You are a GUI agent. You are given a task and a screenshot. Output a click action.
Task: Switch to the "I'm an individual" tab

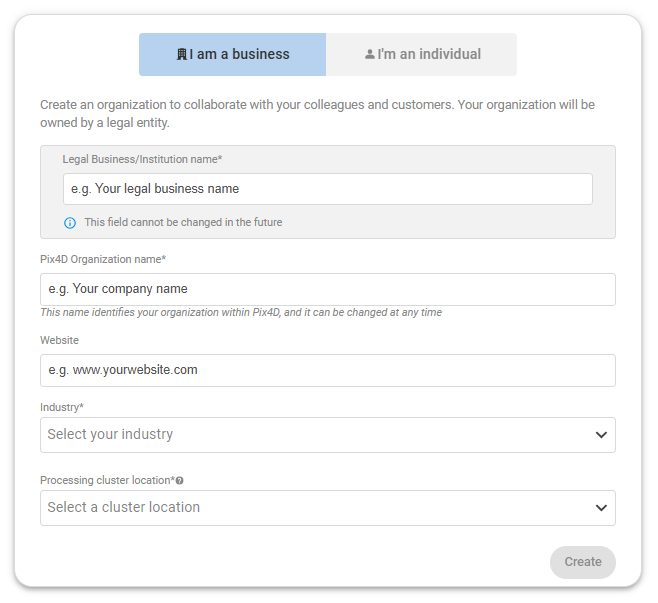(x=421, y=55)
